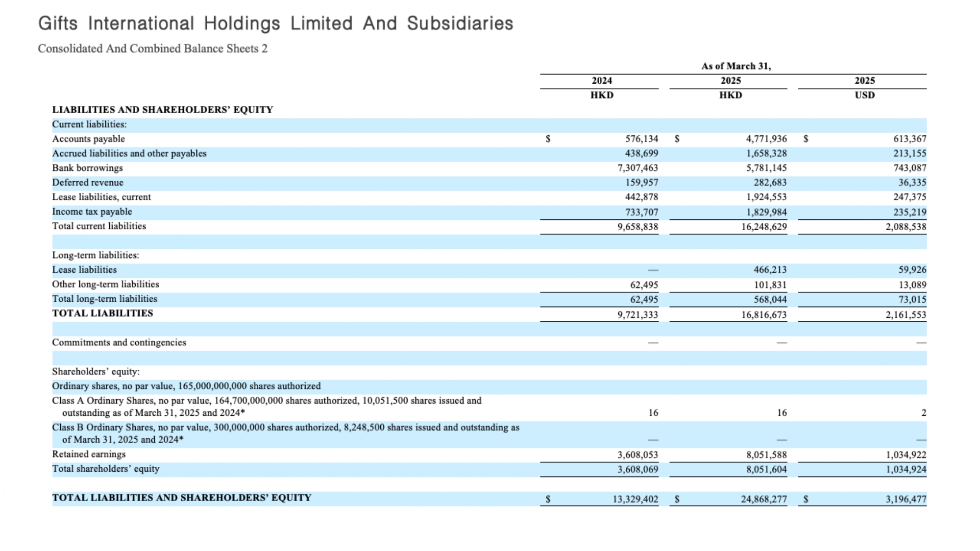Viewport: 980px width, 551px height.
Task: Click the Total long-term liabilities label
Action: tap(105, 299)
